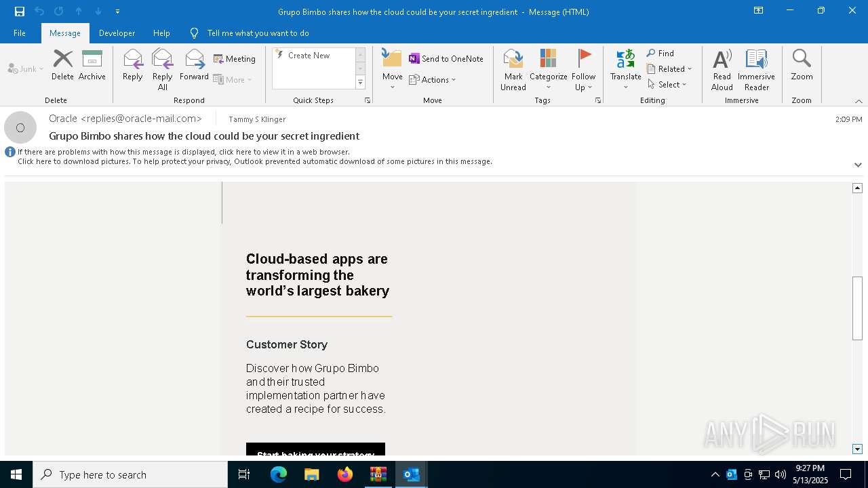Image resolution: width=868 pixels, height=488 pixels.
Task: Open the notification center
Action: pyautogui.click(x=846, y=474)
